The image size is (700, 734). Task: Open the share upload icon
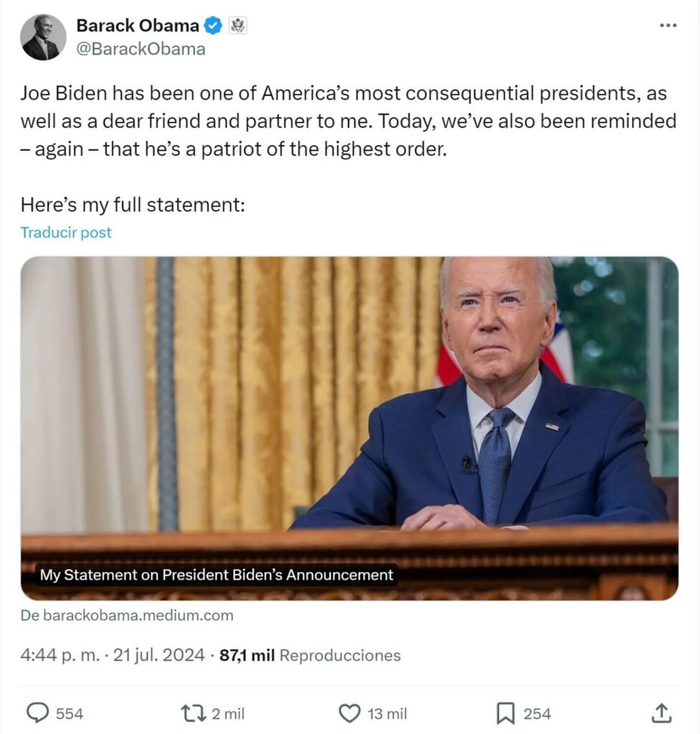pos(661,713)
